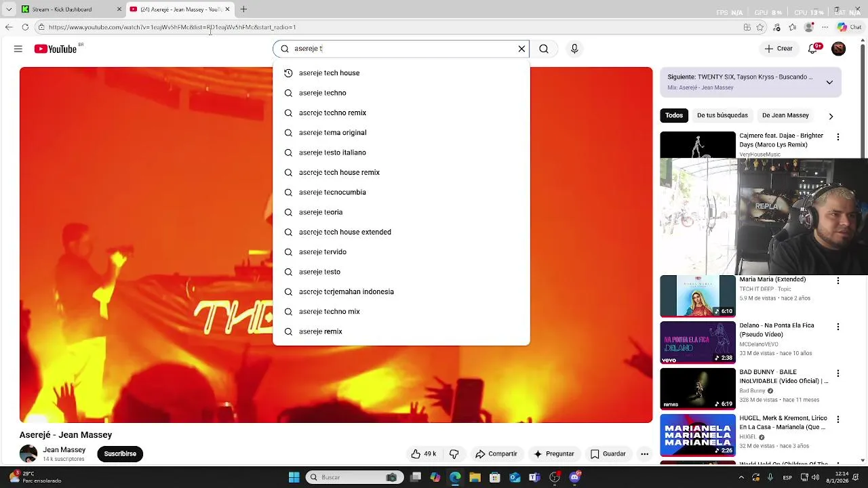Screen dimensions: 868x488
Task: Go back with the browser back arrow
Action: pyautogui.click(x=8, y=27)
